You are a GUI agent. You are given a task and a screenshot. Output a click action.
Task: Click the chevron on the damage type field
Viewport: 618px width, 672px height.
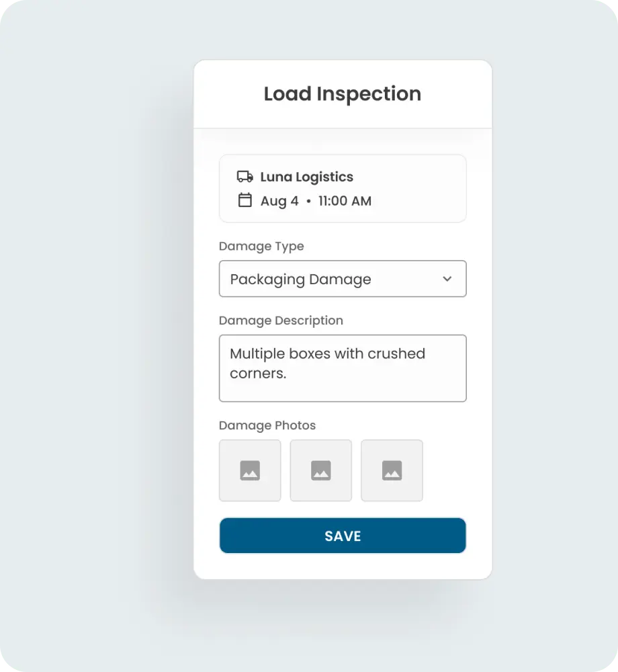point(447,279)
